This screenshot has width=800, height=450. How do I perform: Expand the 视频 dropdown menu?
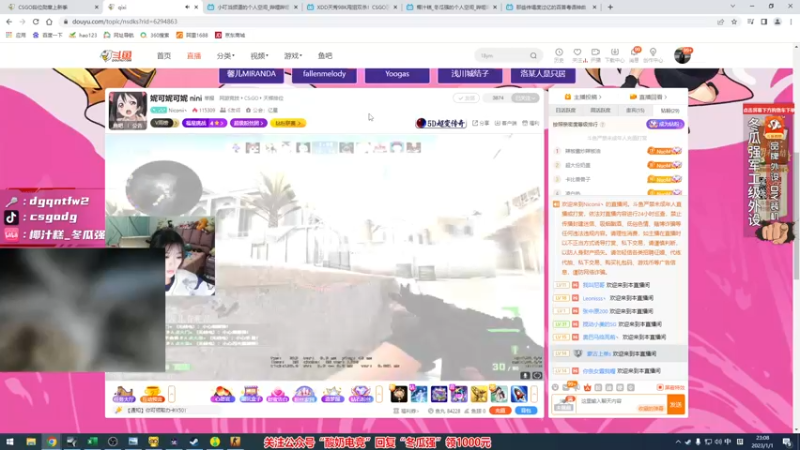click(259, 56)
